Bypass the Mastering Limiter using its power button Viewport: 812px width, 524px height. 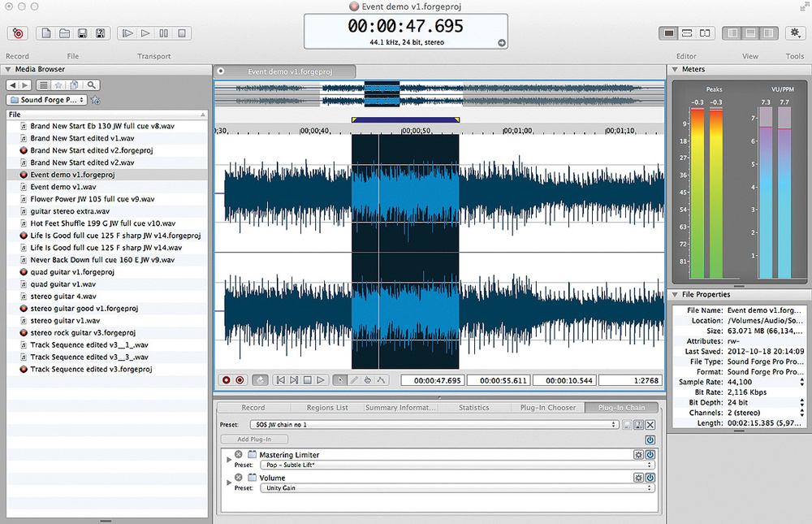(x=650, y=454)
